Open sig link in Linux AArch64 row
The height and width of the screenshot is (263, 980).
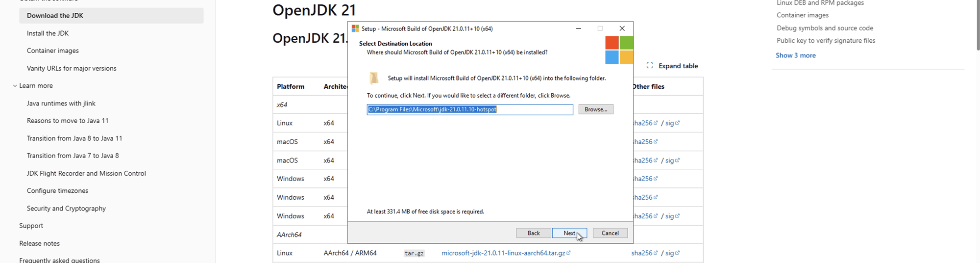click(x=672, y=253)
